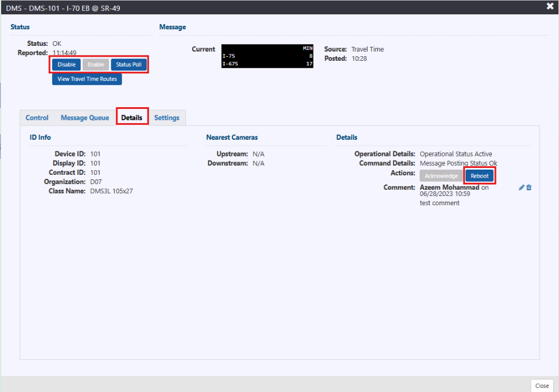
Task: Open View Travel Time Routes
Action: (87, 79)
